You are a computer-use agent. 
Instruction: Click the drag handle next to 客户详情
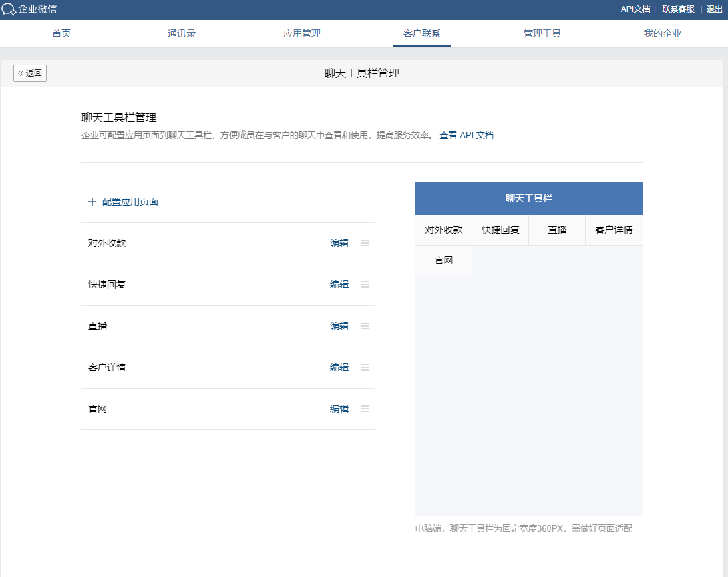[x=365, y=367]
